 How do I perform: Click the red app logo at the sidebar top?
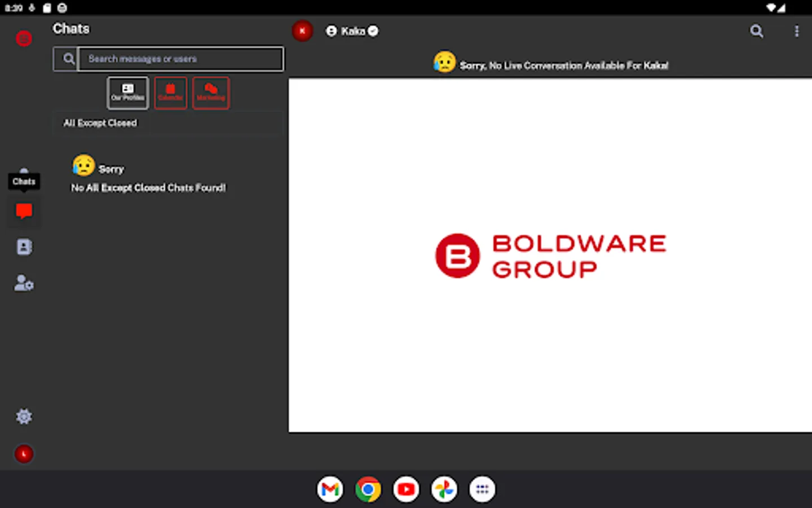coord(24,38)
